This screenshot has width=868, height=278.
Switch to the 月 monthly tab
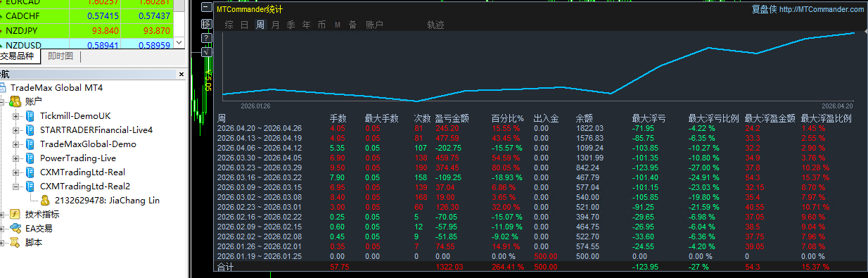click(275, 25)
